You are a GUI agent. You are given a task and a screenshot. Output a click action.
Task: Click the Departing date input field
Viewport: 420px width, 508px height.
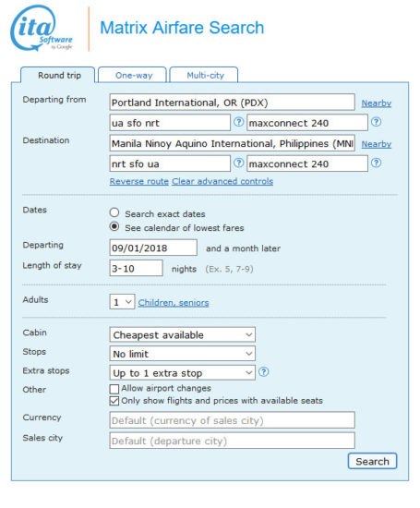153,248
